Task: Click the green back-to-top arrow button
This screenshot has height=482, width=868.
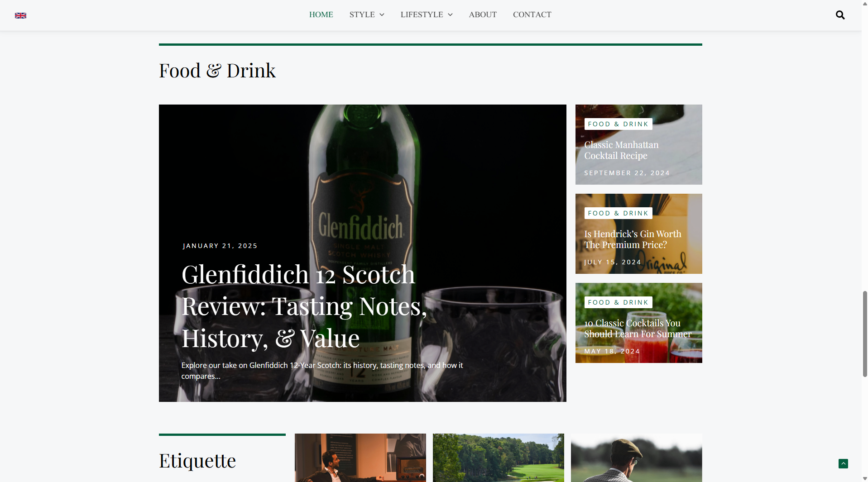Action: pyautogui.click(x=843, y=463)
